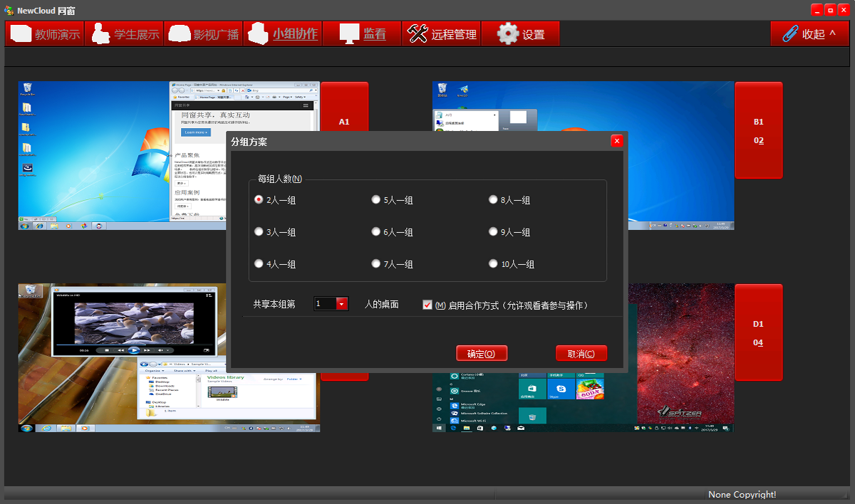Choose the 6人一组 radio option

[x=393, y=232]
